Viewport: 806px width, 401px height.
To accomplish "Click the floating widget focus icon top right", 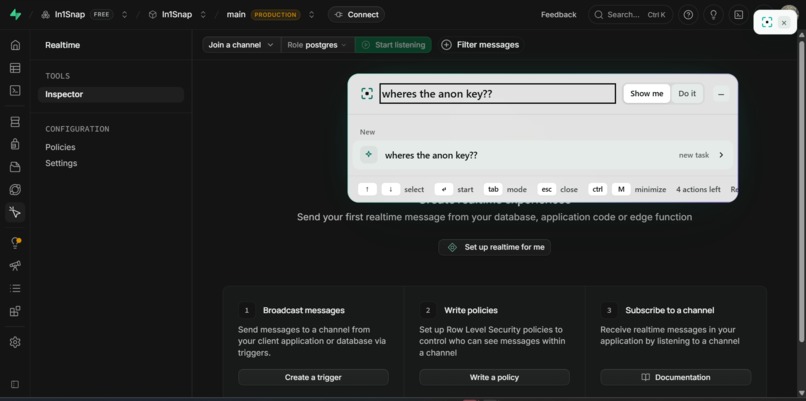I will 767,23.
